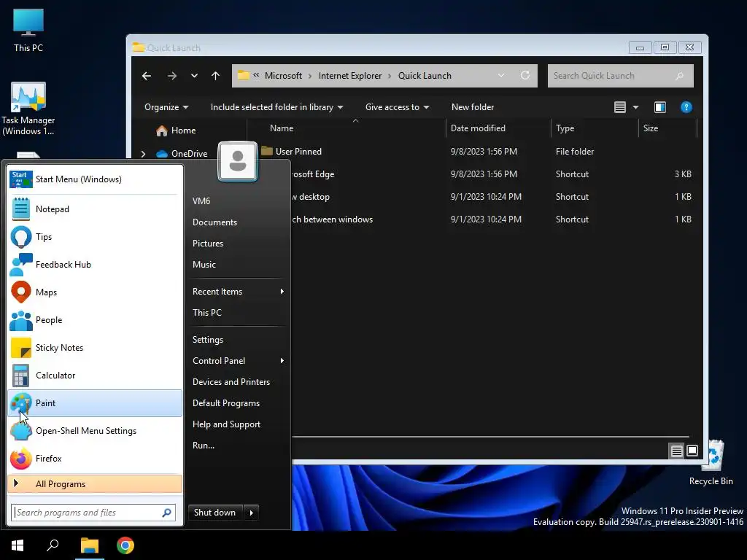Viewport: 747px width, 560px height.
Task: Launch Paint from start menu
Action: pyautogui.click(x=95, y=402)
